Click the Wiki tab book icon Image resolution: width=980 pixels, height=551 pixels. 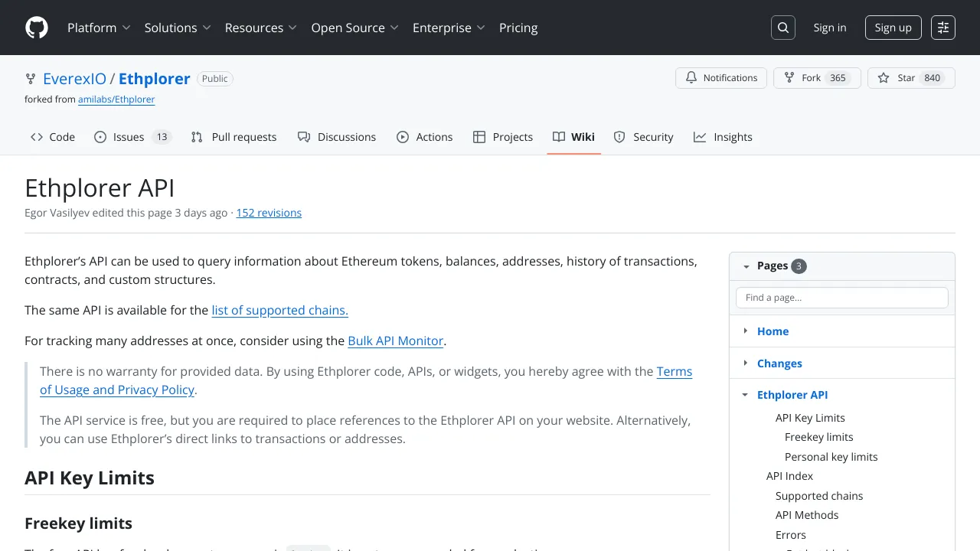click(559, 137)
